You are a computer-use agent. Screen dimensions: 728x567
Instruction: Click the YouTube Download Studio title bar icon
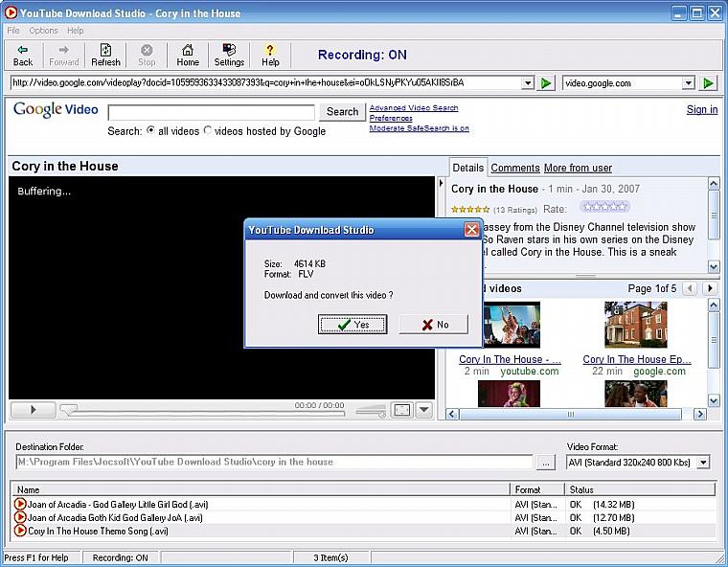11,12
